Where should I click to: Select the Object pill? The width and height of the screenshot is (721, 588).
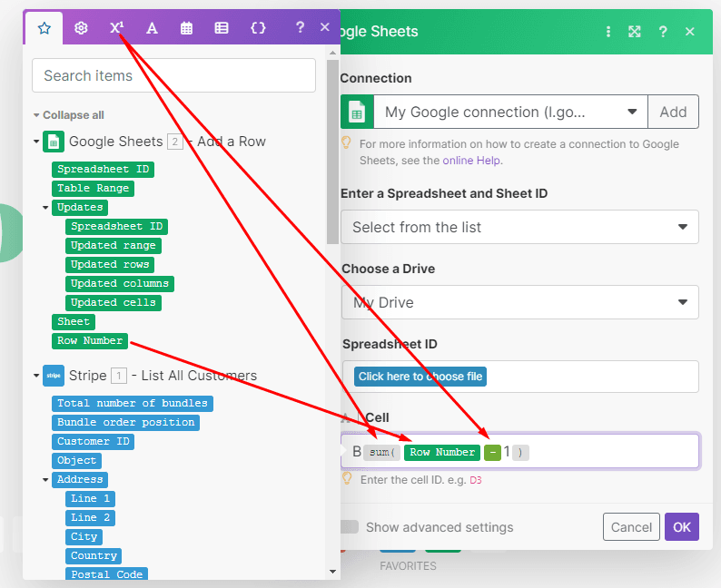(x=77, y=461)
